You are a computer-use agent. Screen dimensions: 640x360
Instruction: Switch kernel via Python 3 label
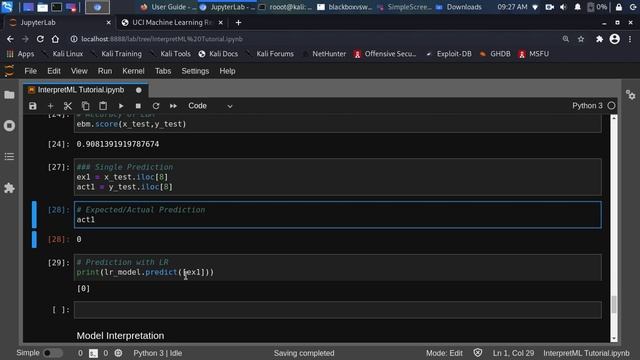587,106
